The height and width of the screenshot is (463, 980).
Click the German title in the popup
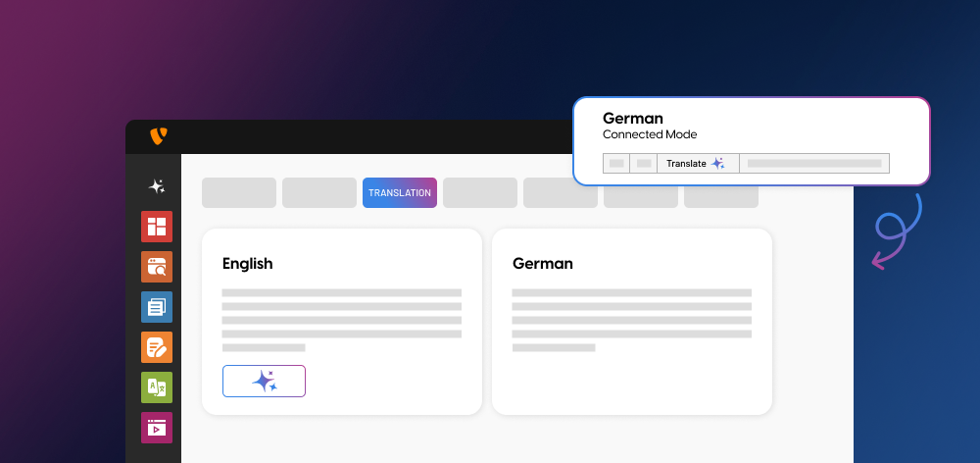(x=632, y=118)
